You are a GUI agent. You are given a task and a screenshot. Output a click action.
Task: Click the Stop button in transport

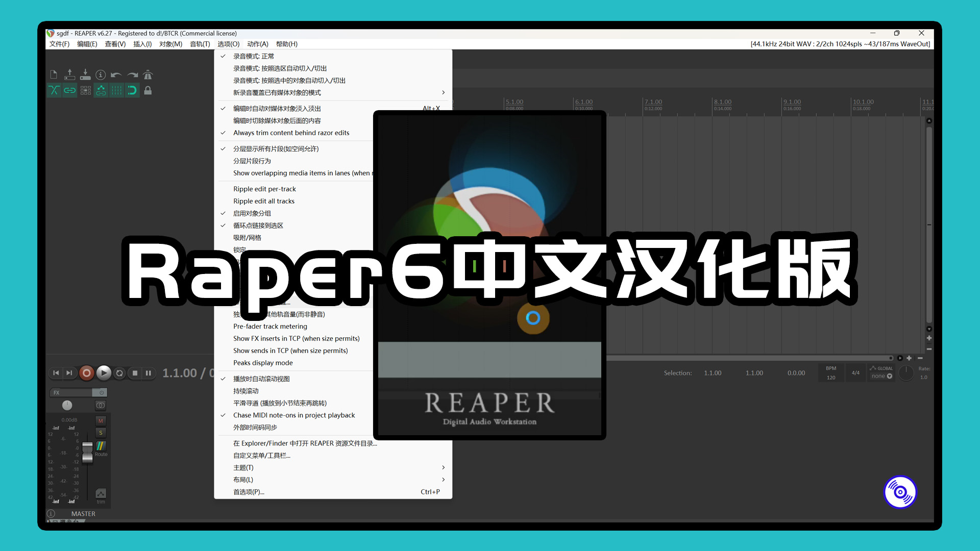click(135, 373)
